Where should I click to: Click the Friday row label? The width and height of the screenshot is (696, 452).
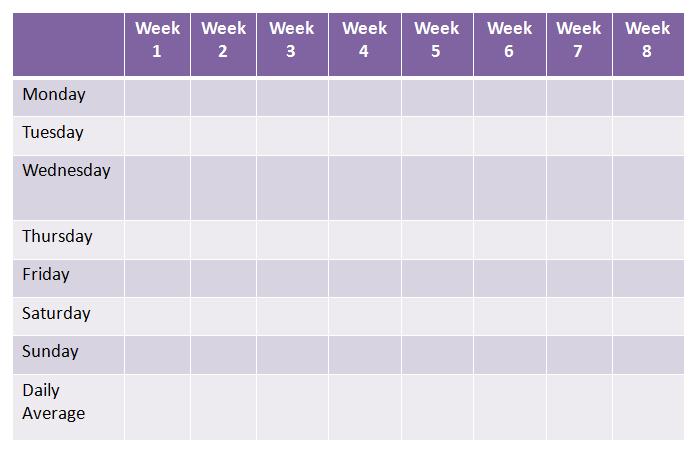[x=46, y=275]
